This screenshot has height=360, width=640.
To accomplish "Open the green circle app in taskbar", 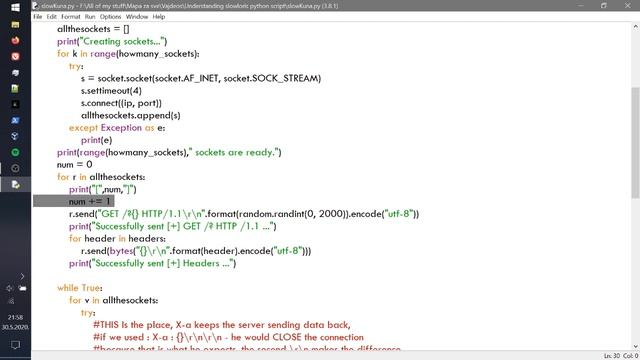I will click(15, 152).
